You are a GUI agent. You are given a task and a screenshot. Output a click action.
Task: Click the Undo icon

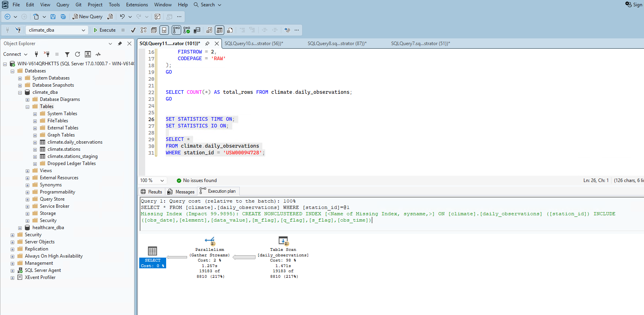pos(122,17)
